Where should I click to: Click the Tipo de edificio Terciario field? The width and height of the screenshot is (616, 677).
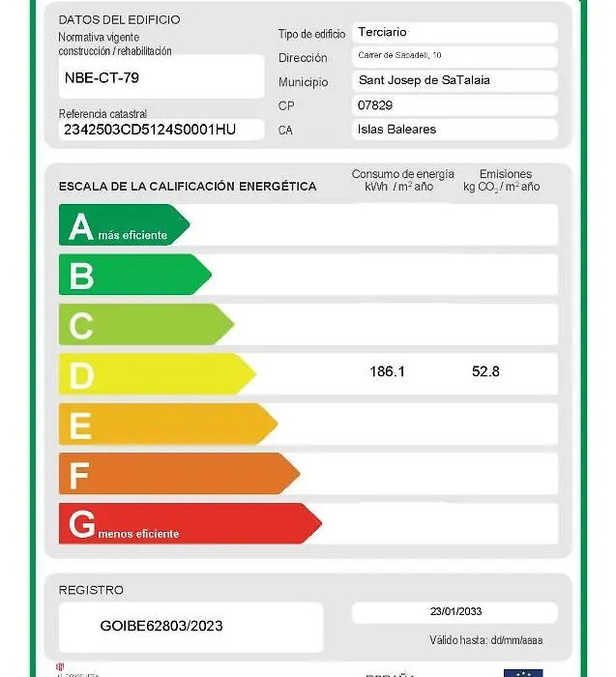[455, 33]
